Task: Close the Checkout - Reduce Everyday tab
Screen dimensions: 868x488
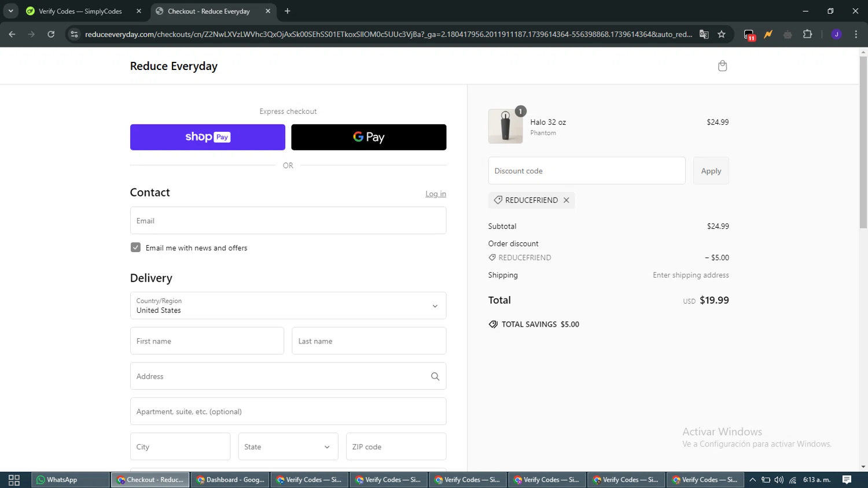Action: tap(268, 11)
